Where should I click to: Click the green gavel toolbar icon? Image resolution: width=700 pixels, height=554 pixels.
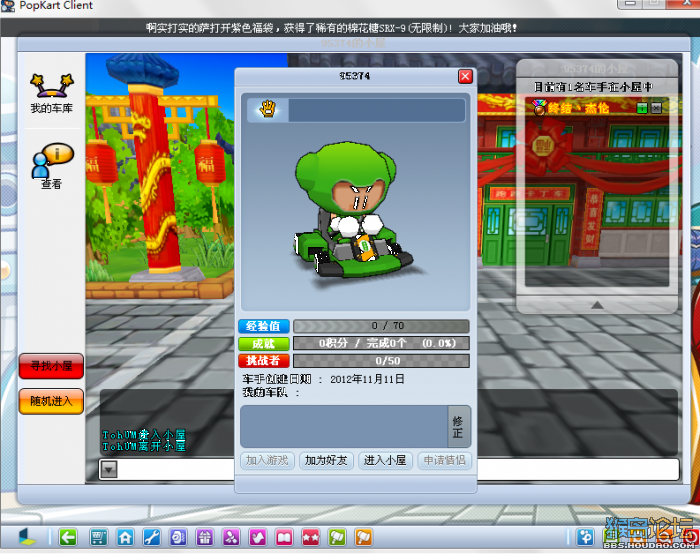[x=337, y=537]
